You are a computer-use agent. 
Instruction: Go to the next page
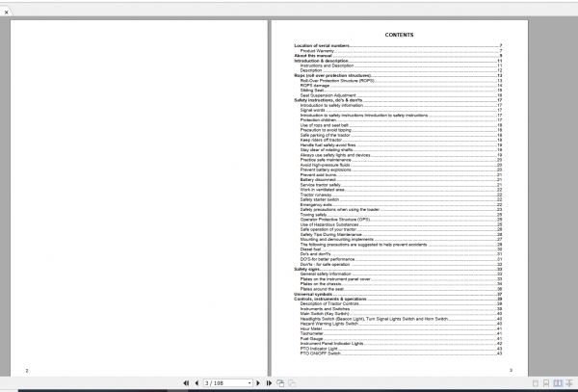(258, 383)
